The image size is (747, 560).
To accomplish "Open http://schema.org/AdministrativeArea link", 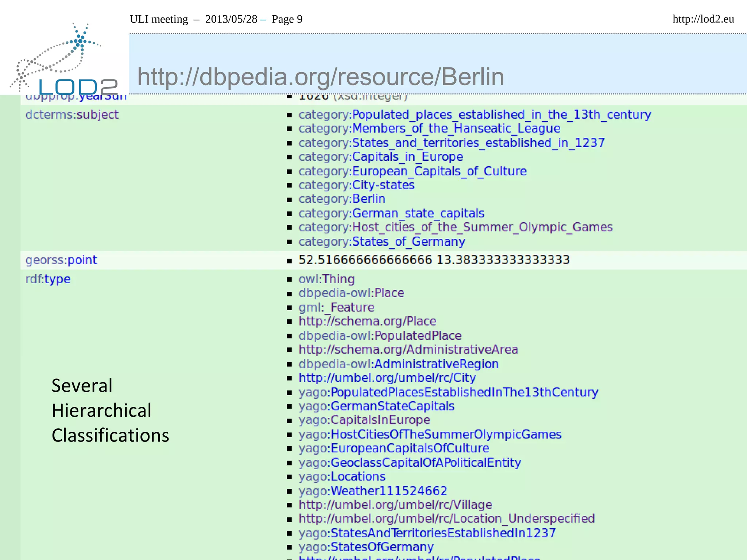I will (x=408, y=350).
